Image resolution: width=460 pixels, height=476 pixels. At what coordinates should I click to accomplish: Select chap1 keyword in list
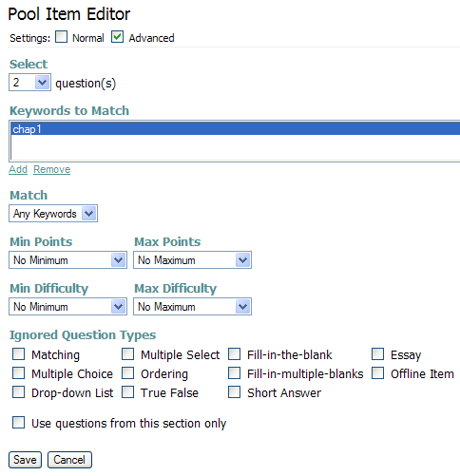pyautogui.click(x=236, y=129)
